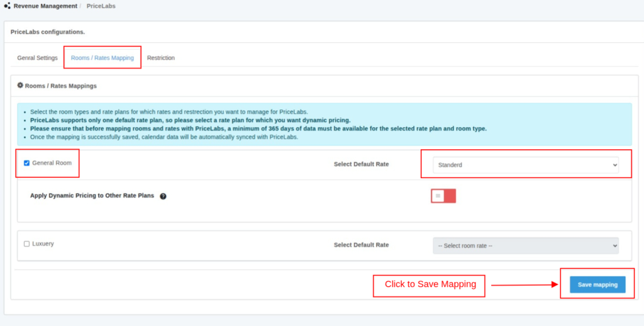Toggle Apply Dynamic Pricing switch

[443, 196]
